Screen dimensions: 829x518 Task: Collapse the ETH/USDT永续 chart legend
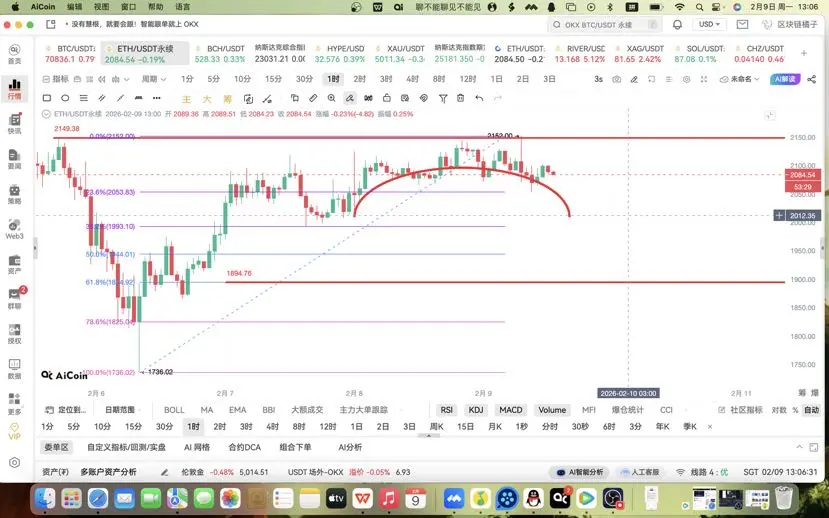click(x=46, y=114)
